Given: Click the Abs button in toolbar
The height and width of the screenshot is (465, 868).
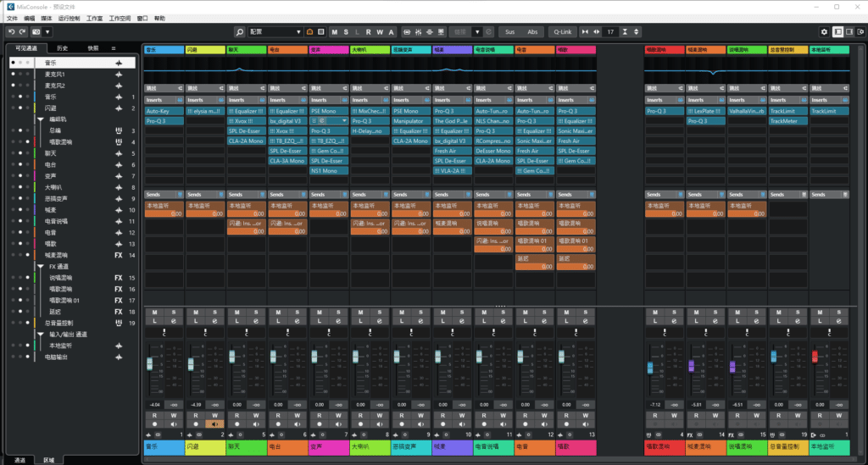Looking at the screenshot, I should 532,31.
